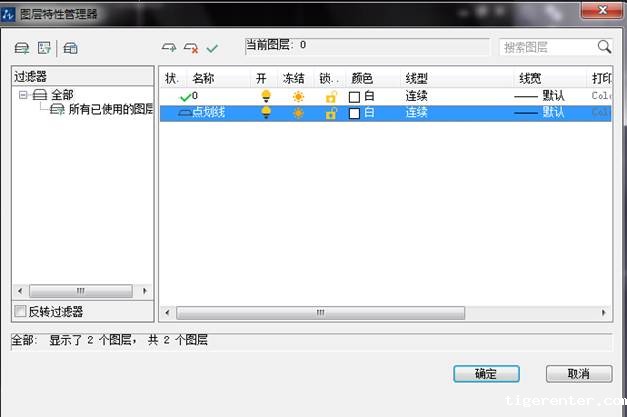This screenshot has height=417, width=627.
Task: Open the white color swatch of 点划线 layer
Action: [x=354, y=114]
